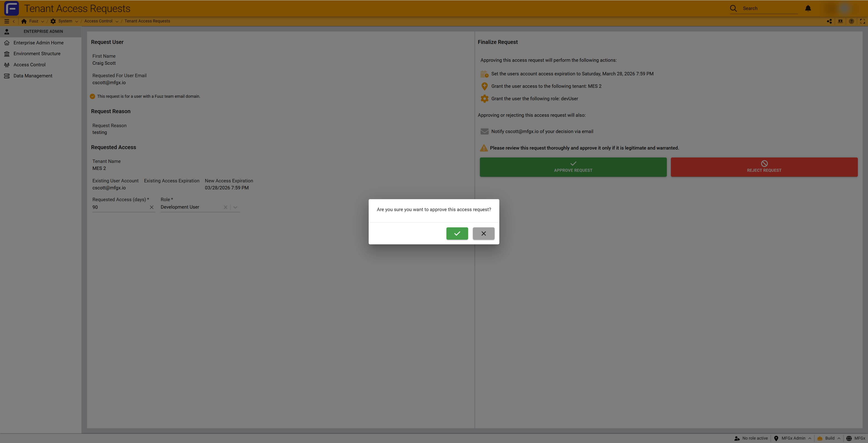
Task: Click the Enterprise Admin person icon
Action: pyautogui.click(x=7, y=31)
